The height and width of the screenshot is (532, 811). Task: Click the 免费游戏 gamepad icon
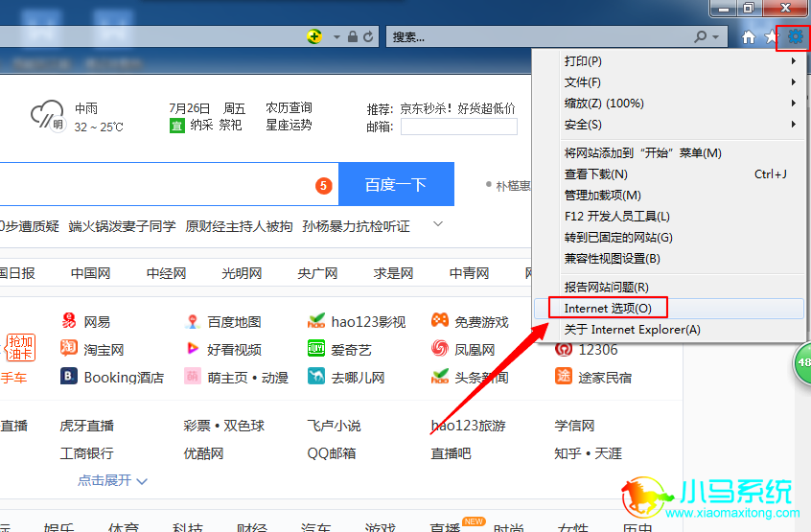point(440,320)
